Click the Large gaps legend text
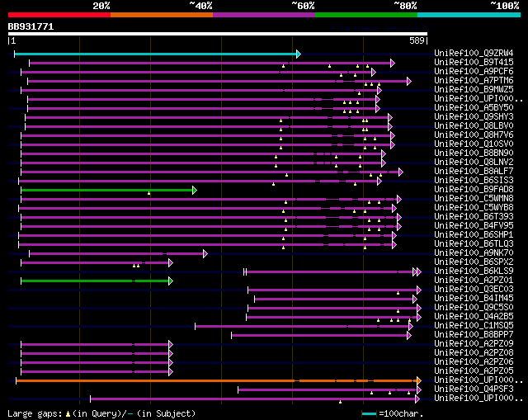Viewport: 528px width, 420px height. [35, 414]
